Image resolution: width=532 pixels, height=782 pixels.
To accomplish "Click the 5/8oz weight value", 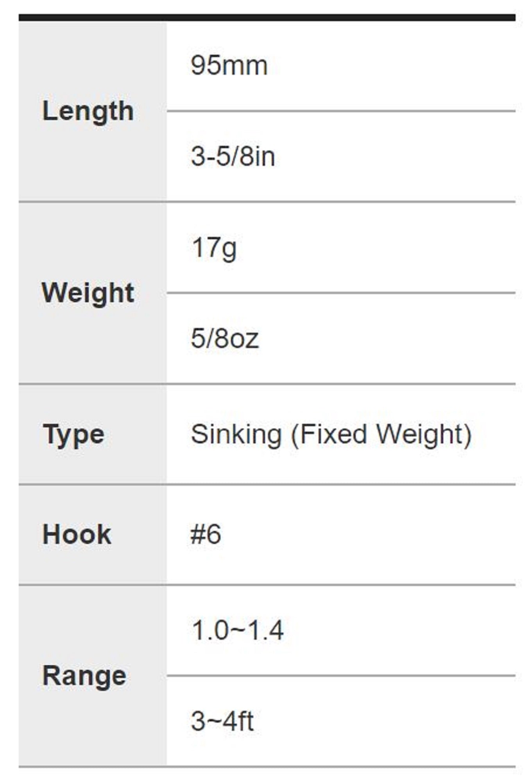I will pos(225,339).
